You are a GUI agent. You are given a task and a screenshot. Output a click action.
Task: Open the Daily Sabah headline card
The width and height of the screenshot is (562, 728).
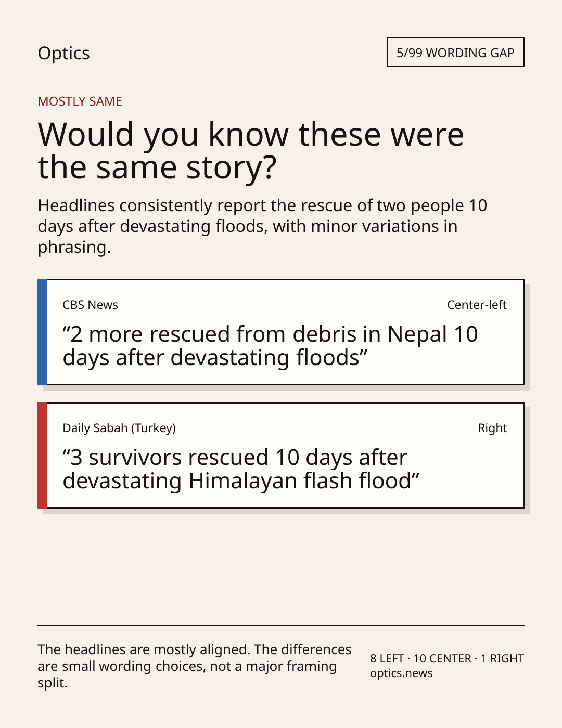(280, 455)
